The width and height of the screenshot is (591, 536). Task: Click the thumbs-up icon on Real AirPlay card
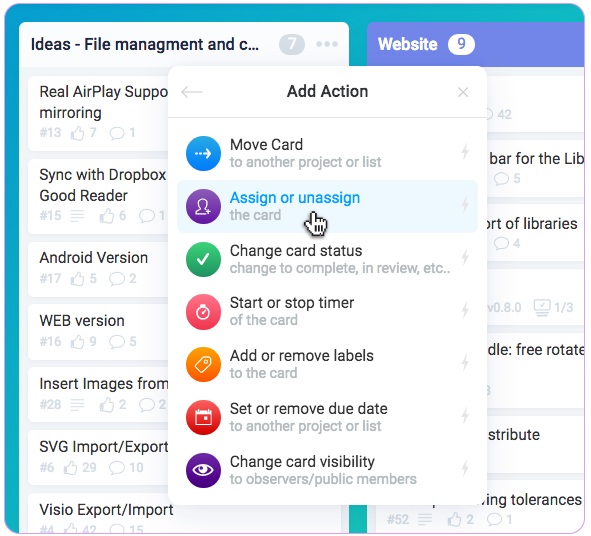(78, 133)
